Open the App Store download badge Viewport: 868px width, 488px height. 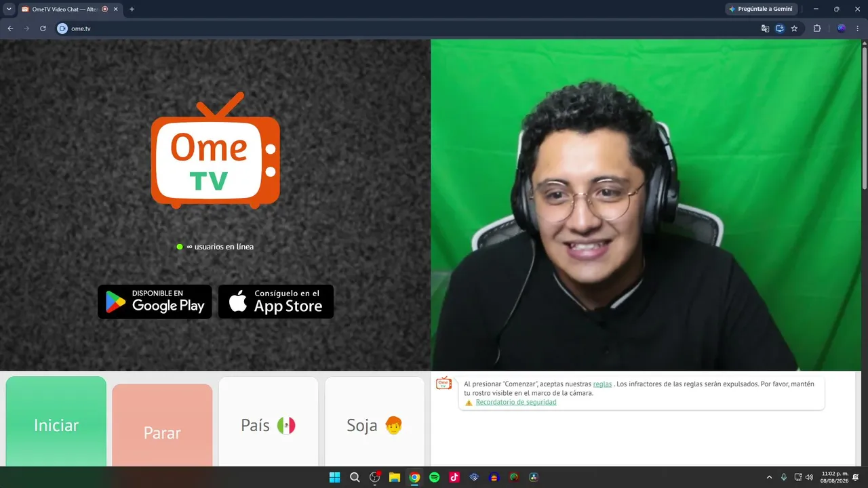(276, 302)
